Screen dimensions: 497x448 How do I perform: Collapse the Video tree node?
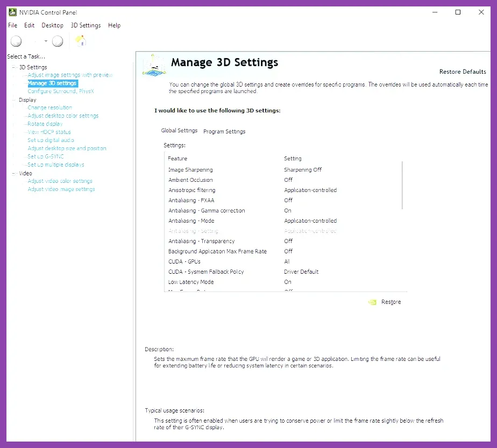13,173
